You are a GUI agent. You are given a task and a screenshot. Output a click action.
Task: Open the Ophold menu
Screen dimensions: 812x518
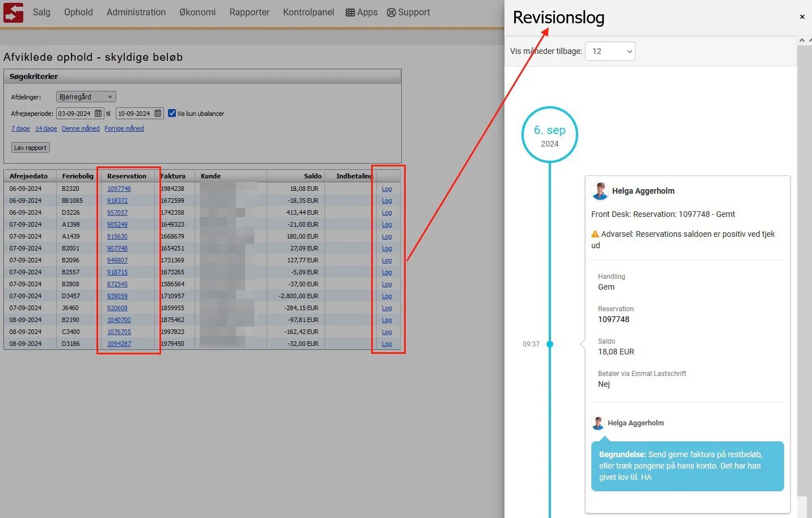click(78, 12)
